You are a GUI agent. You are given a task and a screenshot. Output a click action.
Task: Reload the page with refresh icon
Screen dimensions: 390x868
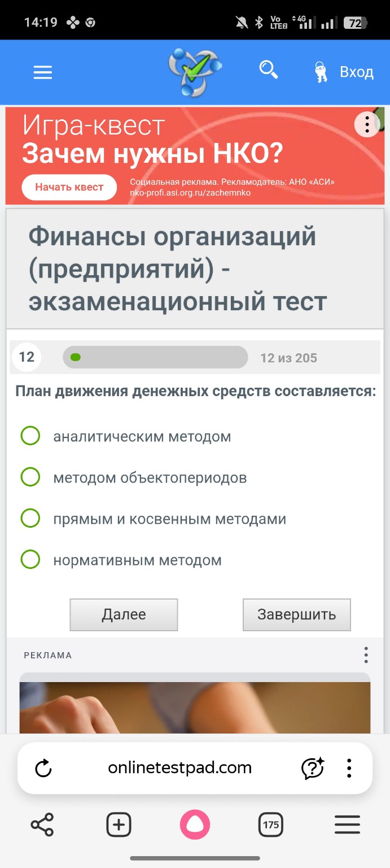pos(44,767)
